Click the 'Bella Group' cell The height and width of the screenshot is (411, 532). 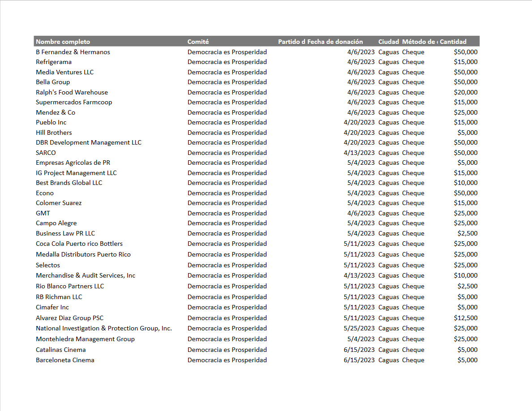coord(53,82)
